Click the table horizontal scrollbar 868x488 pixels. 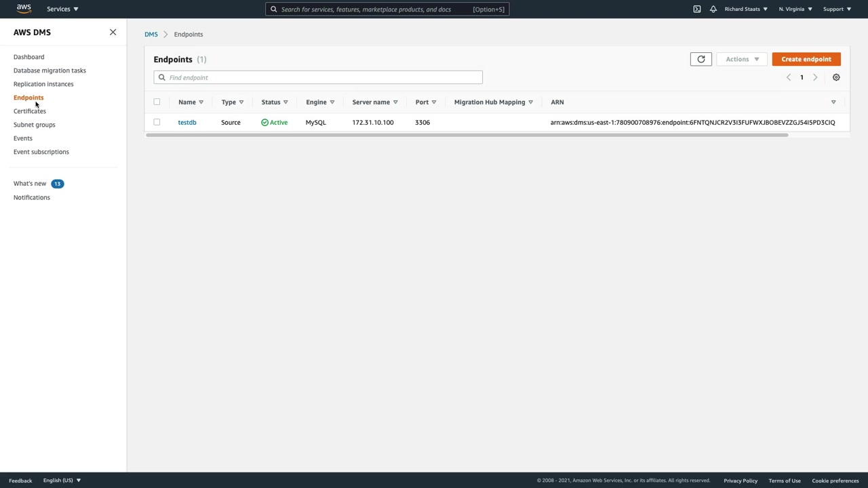tap(467, 135)
